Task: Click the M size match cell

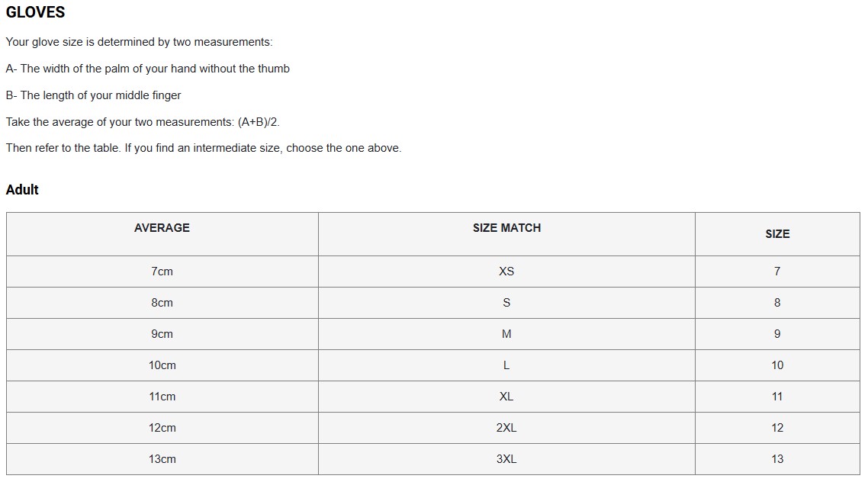Action: tap(506, 334)
